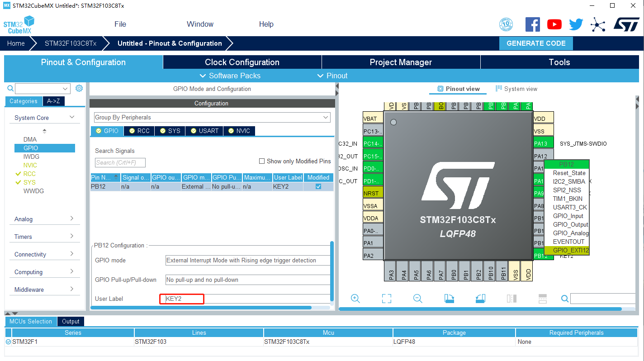Go to Home breadcrumb
The image size is (644, 361).
(16, 43)
